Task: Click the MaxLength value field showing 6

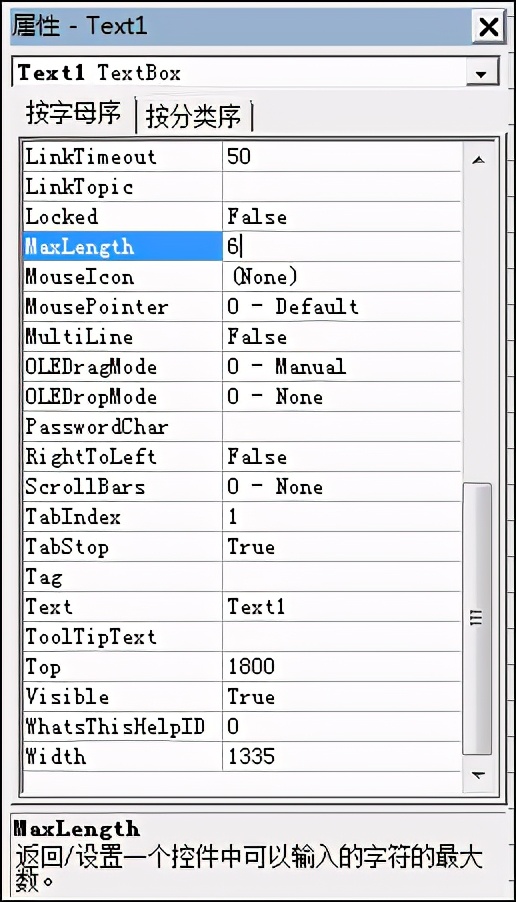Action: [342, 246]
